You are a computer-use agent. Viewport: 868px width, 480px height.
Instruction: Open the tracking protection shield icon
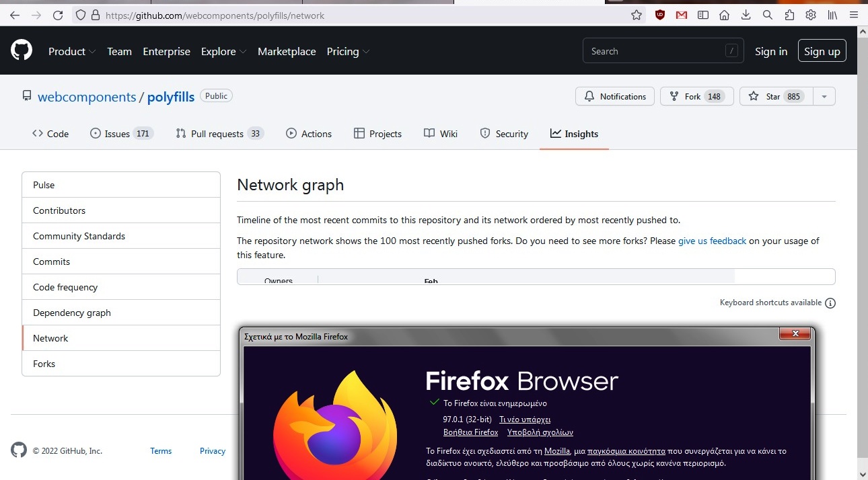(81, 15)
